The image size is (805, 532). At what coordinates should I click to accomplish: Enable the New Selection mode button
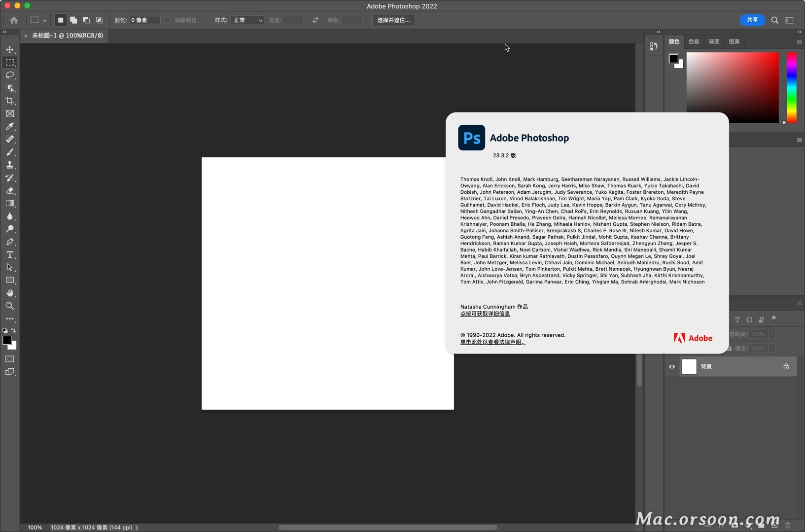coord(61,20)
